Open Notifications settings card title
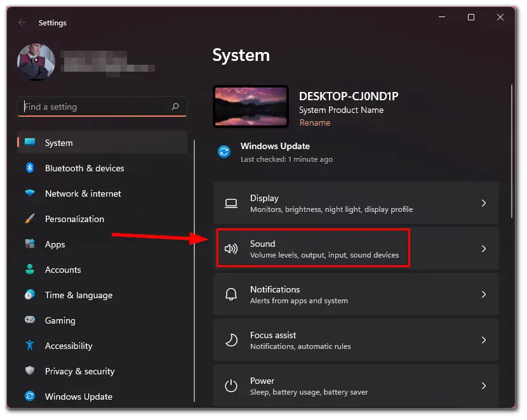527x420 pixels. coord(275,289)
